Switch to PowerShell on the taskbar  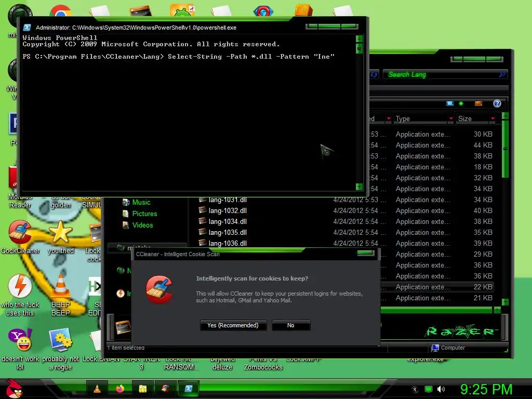188,389
